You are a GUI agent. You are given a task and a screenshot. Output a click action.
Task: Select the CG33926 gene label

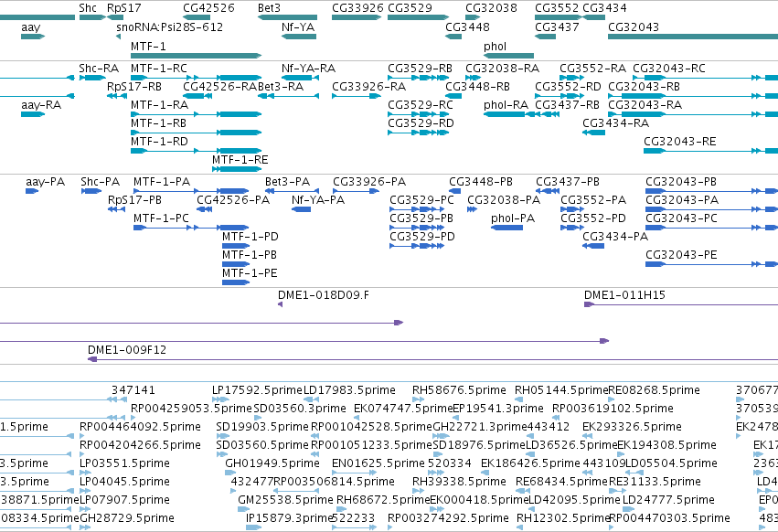357,8
